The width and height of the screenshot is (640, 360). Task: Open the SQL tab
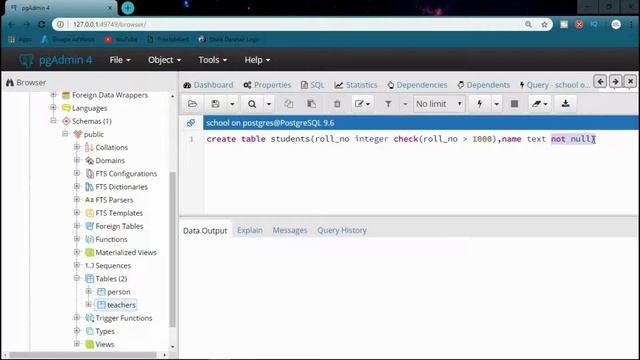click(312, 85)
